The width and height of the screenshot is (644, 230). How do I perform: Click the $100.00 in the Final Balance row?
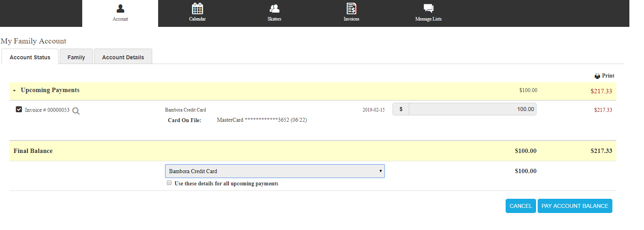click(525, 151)
